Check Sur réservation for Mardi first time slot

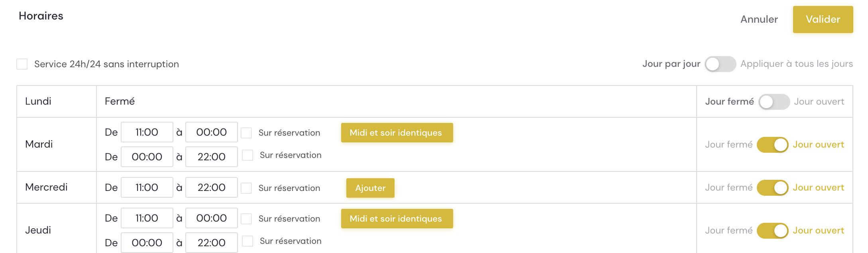(247, 132)
